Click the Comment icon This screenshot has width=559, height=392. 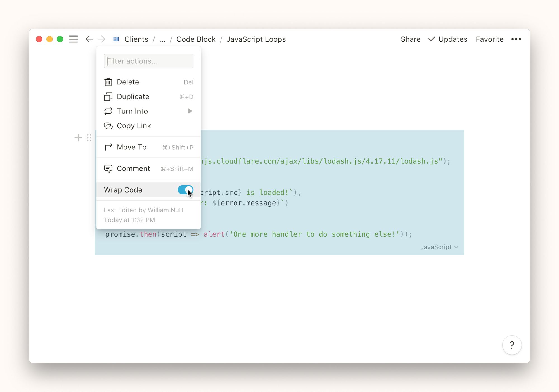[109, 168]
